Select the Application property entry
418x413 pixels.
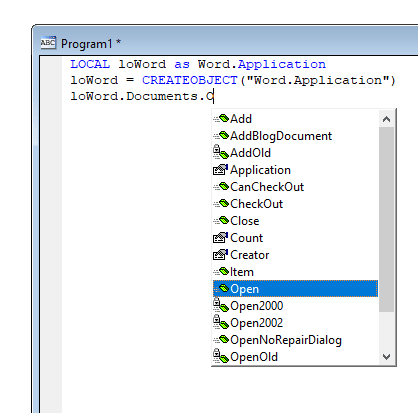295,170
